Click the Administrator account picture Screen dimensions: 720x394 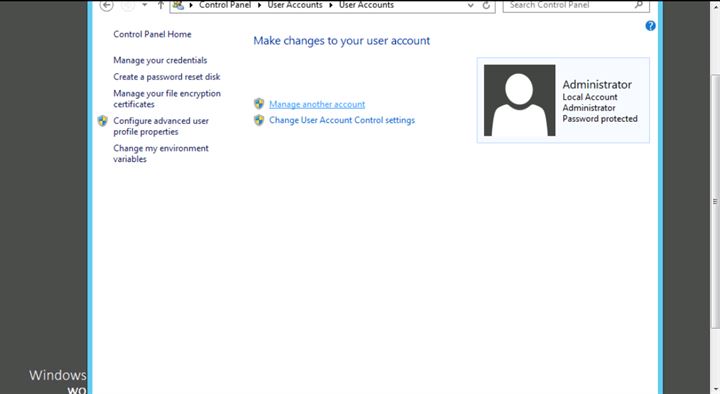[x=519, y=100]
